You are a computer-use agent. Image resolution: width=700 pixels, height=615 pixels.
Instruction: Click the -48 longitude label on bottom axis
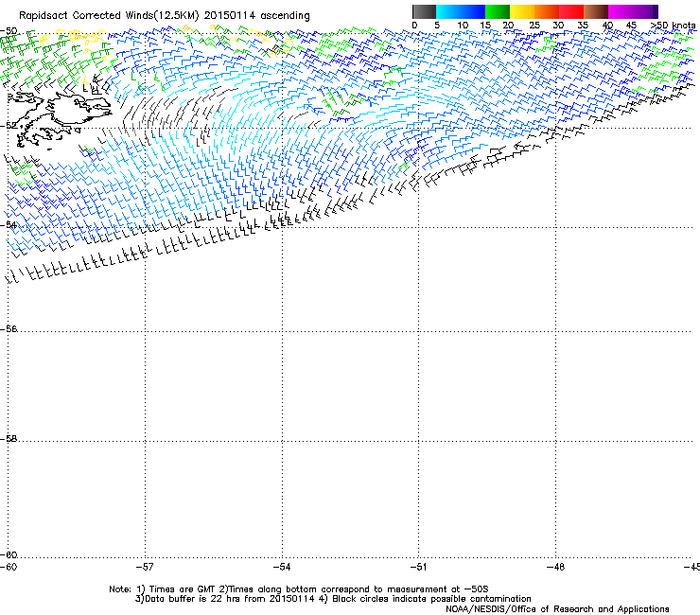556,567
